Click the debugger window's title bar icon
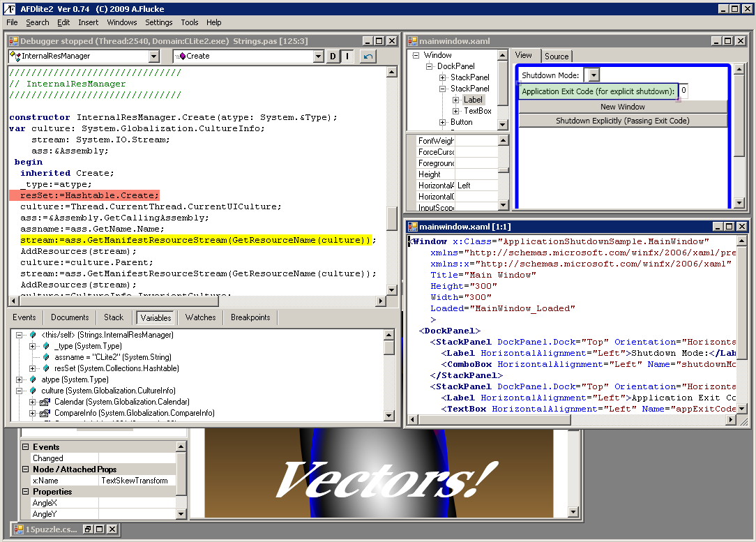Viewport: 756px width, 542px height. (13, 41)
